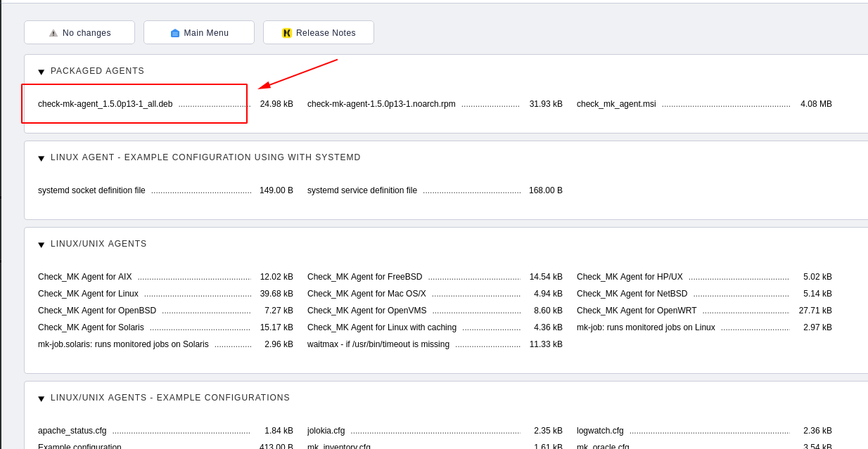The height and width of the screenshot is (449, 868).
Task: Download Check_MK Agent for Linux
Action: click(x=88, y=294)
